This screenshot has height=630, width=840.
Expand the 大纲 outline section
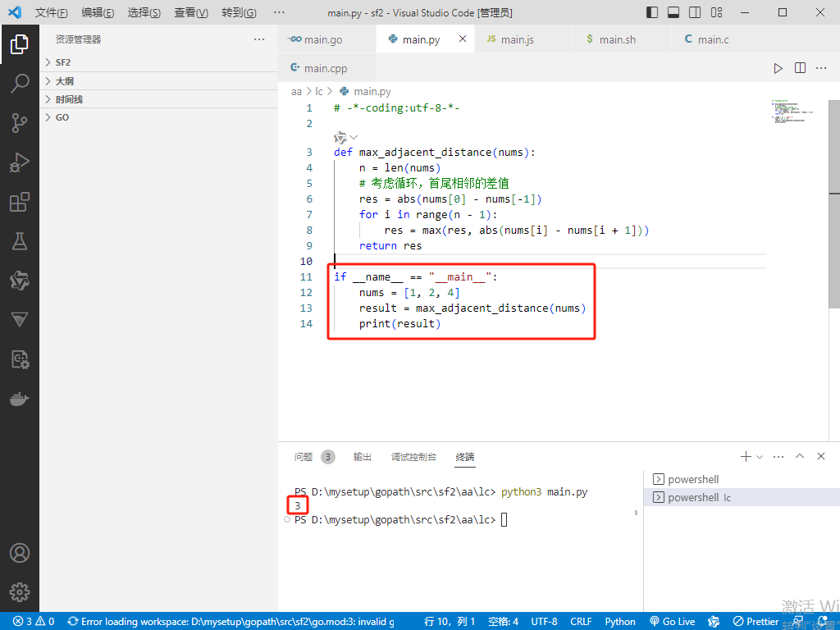[x=159, y=81]
